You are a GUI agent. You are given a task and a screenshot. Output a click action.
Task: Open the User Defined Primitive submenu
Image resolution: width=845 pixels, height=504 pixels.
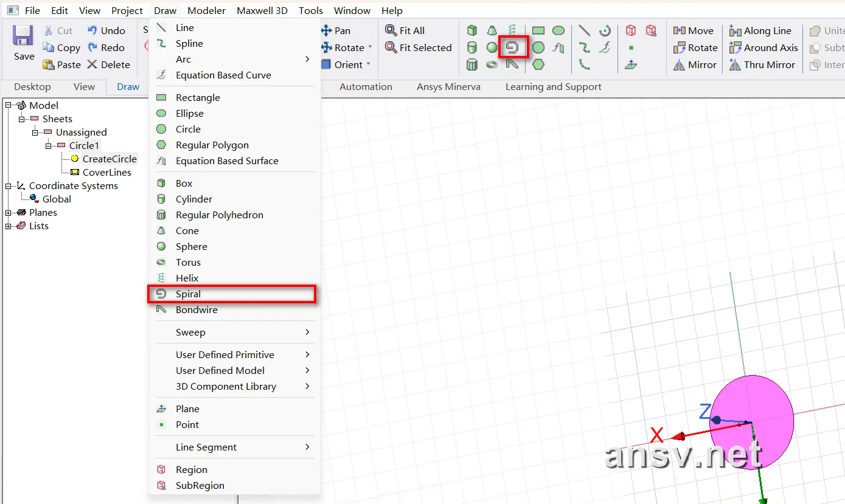pos(235,354)
